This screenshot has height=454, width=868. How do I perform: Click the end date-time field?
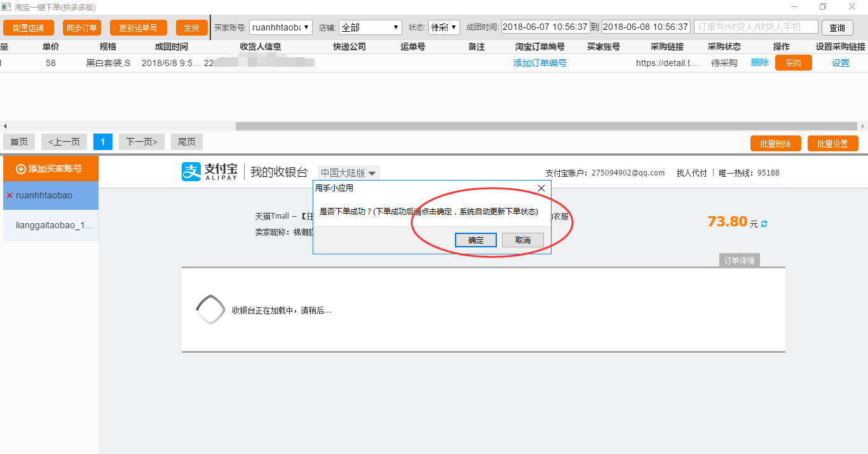[646, 27]
